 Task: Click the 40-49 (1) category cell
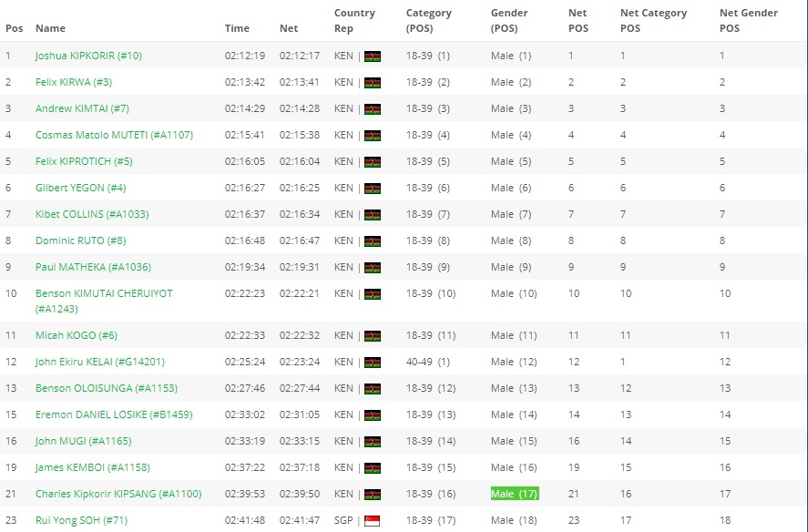tap(428, 362)
